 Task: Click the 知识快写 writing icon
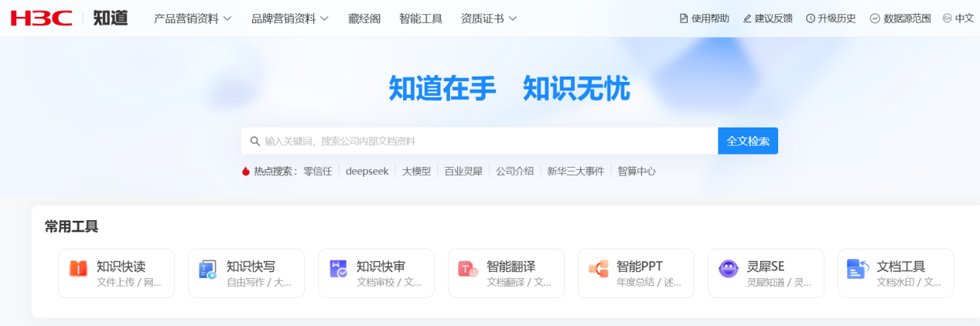207,269
